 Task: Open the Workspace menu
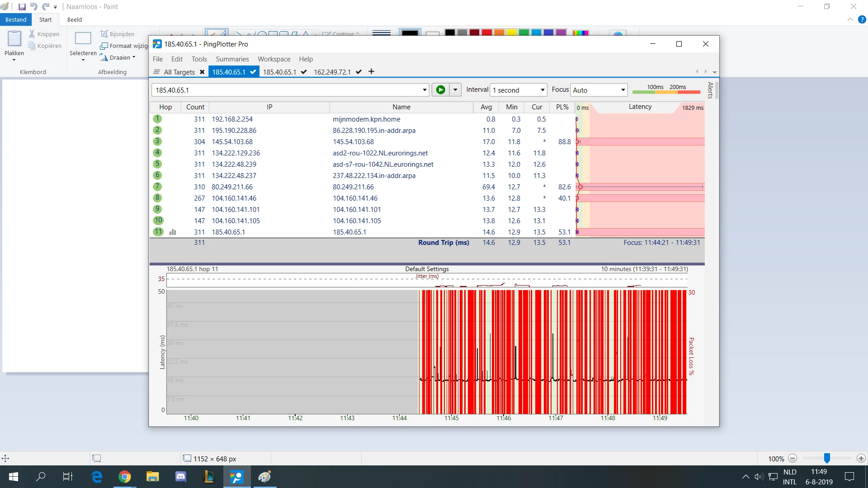click(x=274, y=59)
